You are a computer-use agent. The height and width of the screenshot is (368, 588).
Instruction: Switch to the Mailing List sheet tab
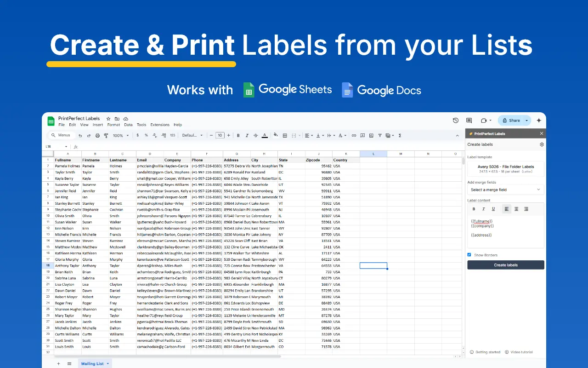click(92, 363)
